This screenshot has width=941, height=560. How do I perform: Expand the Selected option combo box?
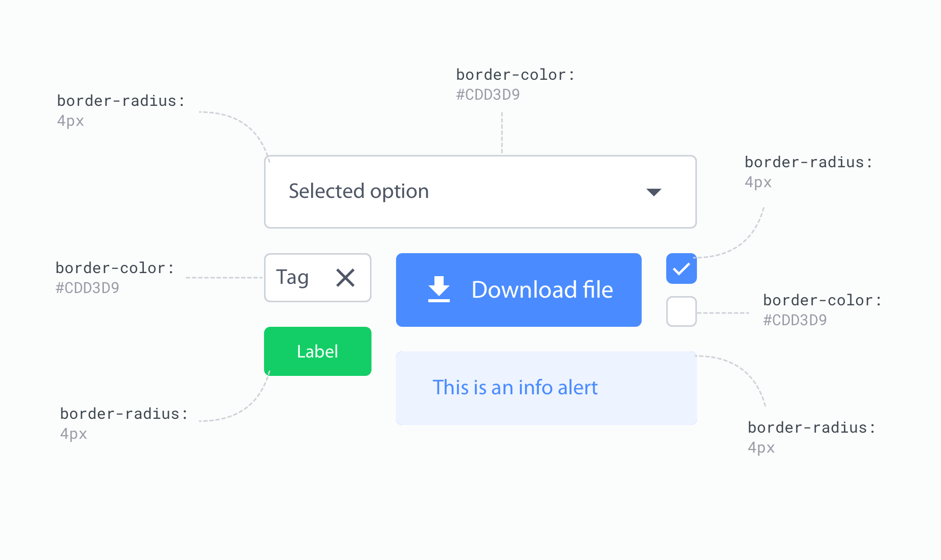[480, 191]
